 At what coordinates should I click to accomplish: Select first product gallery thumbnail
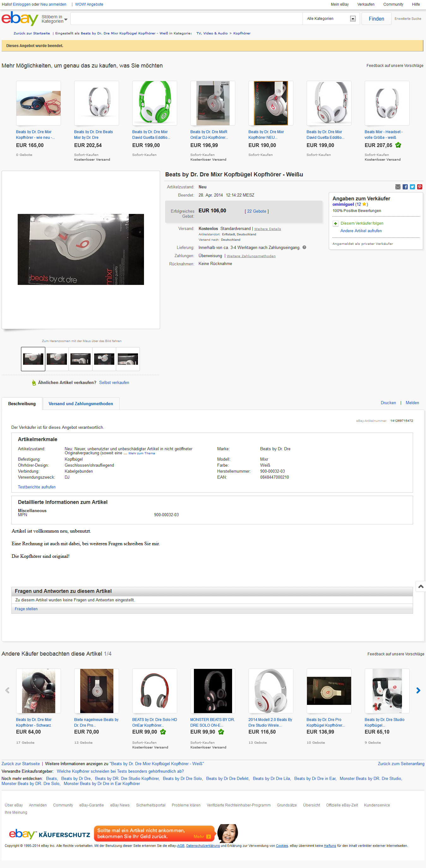click(33, 359)
